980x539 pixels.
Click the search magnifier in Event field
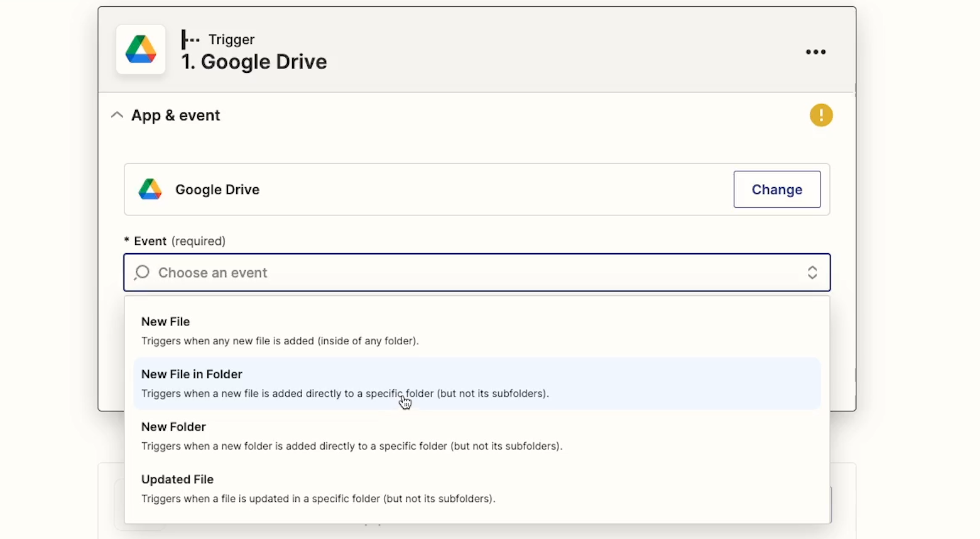point(142,273)
